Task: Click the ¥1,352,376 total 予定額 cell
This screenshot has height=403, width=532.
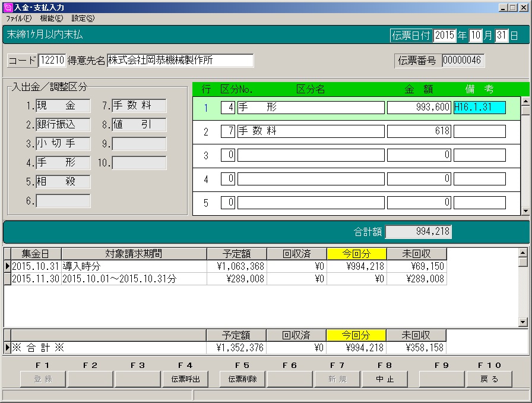Action: [x=236, y=348]
